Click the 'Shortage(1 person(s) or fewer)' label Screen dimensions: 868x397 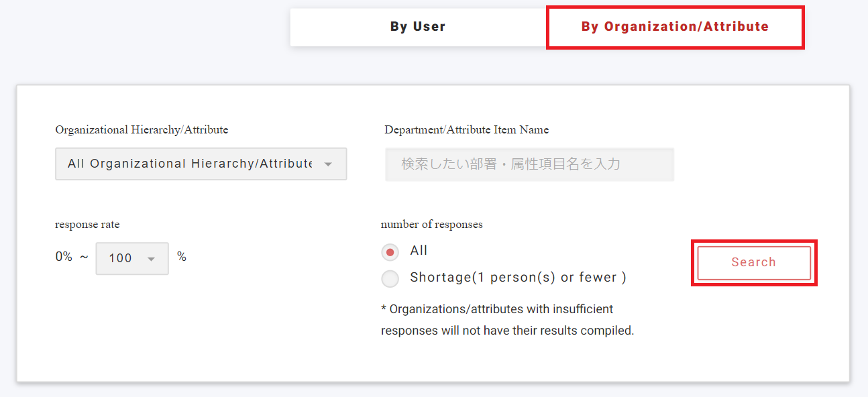(x=518, y=278)
